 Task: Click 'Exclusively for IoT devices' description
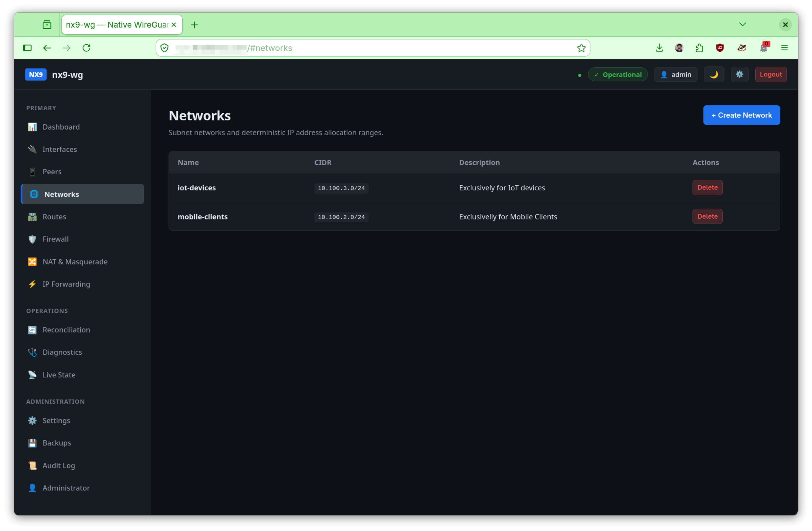[502, 188]
